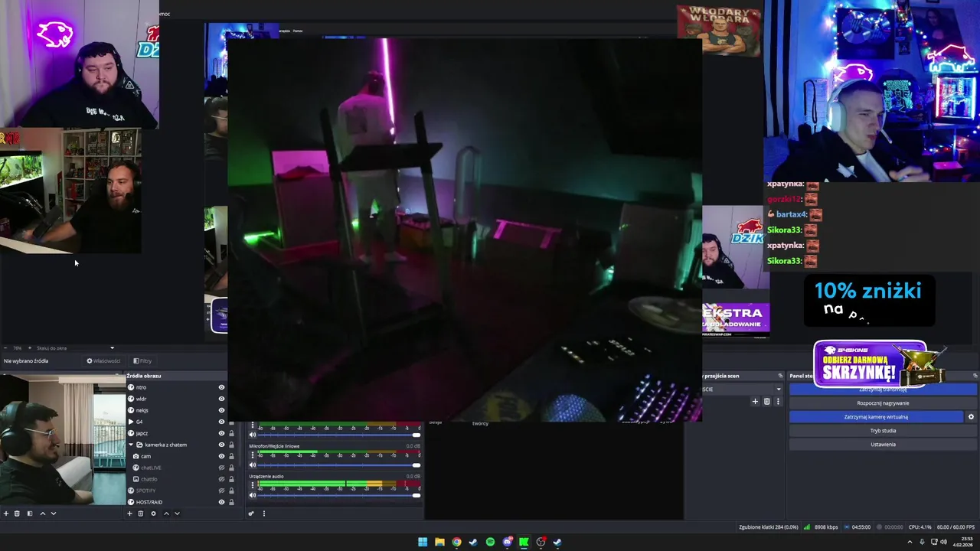Open transition options three-dot menu
The width and height of the screenshot is (980, 551).
pos(778,401)
